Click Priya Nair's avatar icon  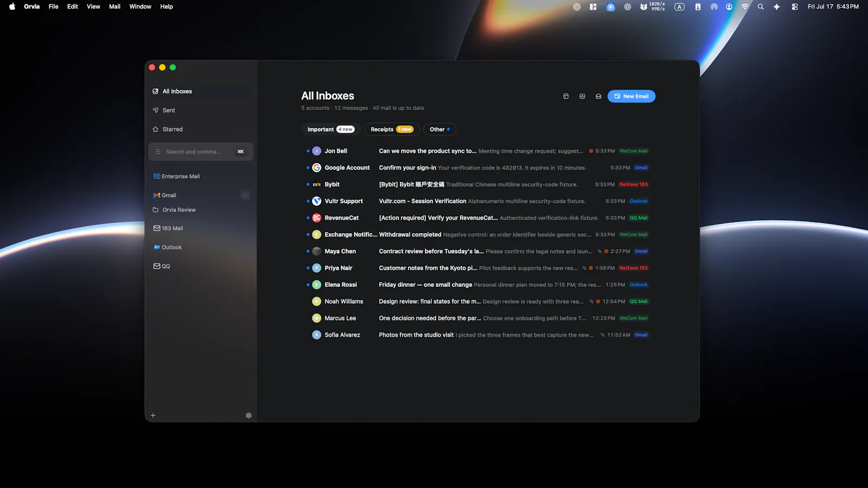click(x=317, y=268)
